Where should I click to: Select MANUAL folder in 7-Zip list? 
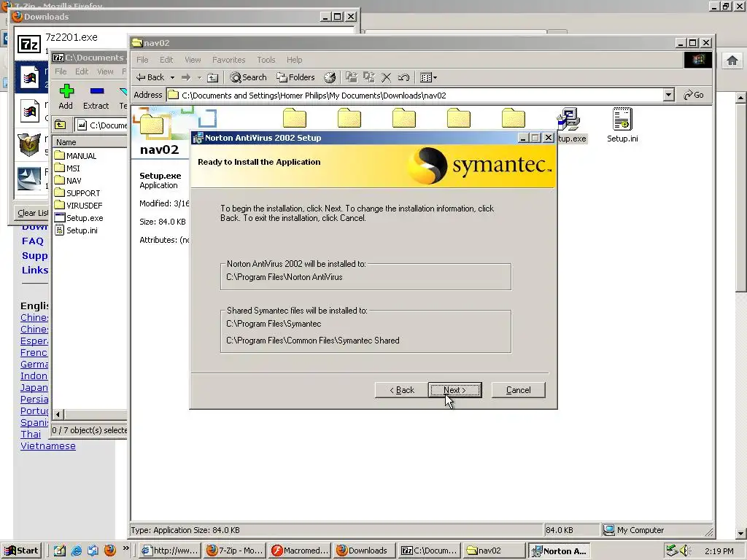click(75, 156)
